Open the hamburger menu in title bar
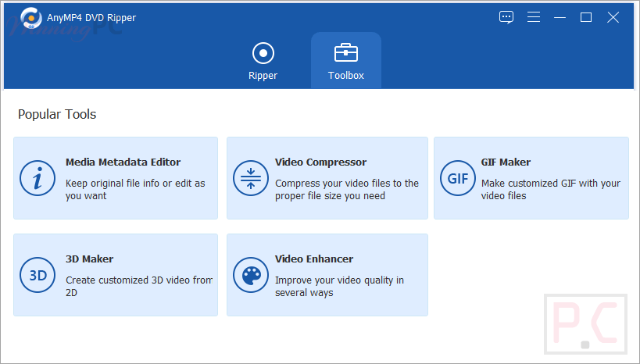Viewport: 640px width, 364px height. (x=534, y=16)
